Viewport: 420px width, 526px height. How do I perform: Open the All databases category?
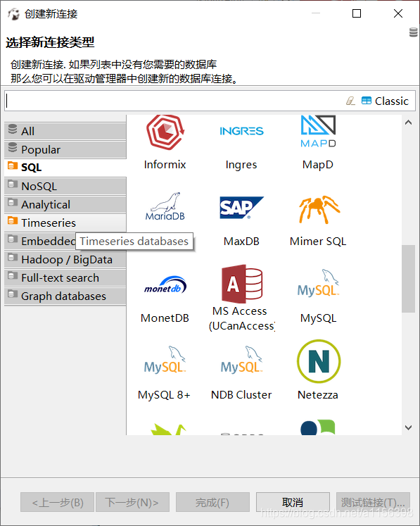point(65,131)
